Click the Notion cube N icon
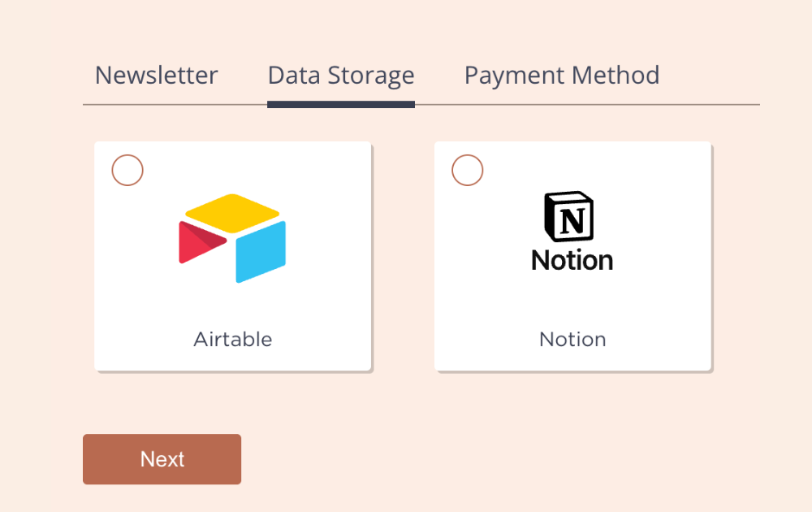The width and height of the screenshot is (812, 512). point(568,217)
